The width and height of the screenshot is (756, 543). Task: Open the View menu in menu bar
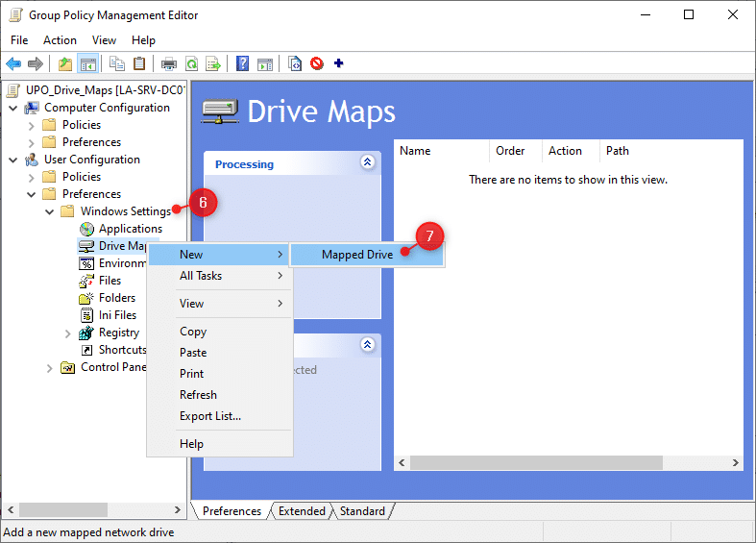click(x=104, y=40)
